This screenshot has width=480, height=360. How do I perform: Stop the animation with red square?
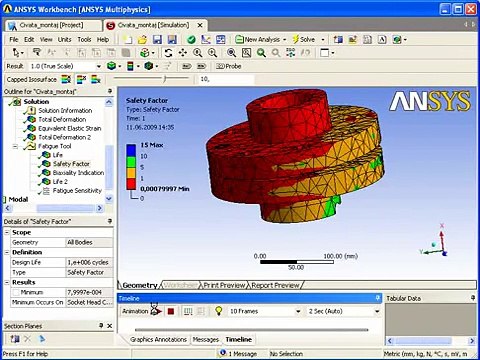[x=171, y=311]
